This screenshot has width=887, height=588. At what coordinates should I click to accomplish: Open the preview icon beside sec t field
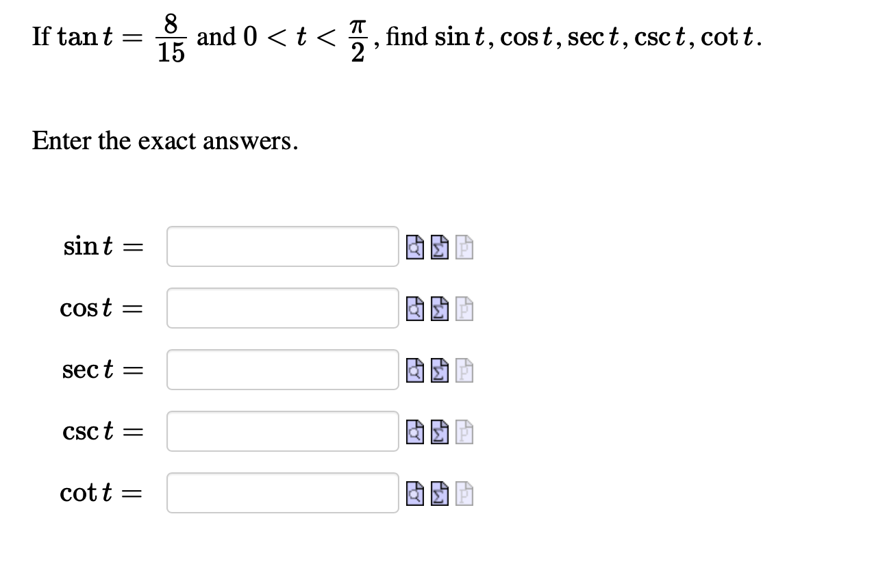coord(416,370)
